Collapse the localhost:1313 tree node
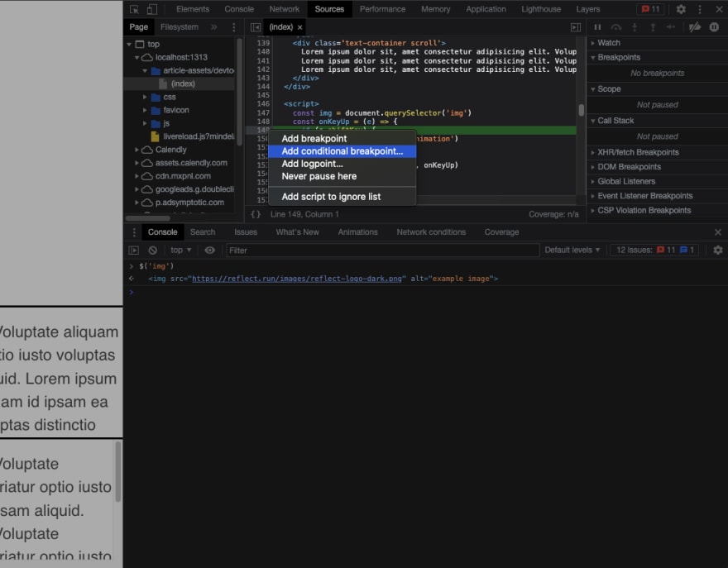This screenshot has height=568, width=728. [x=136, y=58]
